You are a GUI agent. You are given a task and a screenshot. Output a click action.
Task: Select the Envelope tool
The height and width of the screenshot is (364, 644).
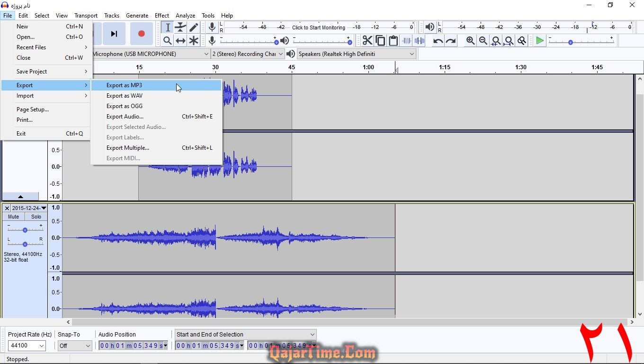point(180,27)
